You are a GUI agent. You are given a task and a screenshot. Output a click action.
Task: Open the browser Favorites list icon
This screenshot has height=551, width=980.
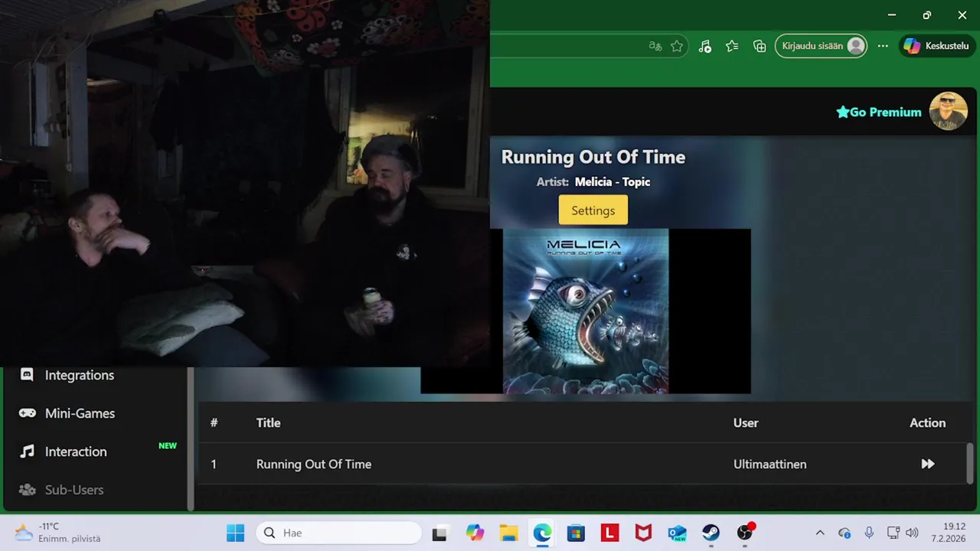point(732,46)
